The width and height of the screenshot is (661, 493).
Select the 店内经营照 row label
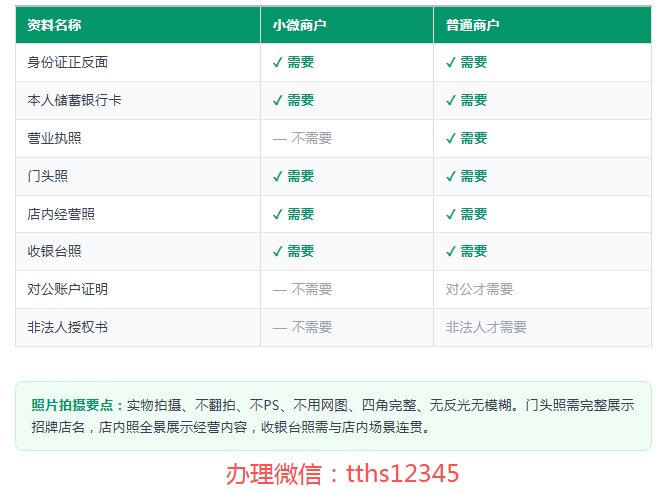click(x=61, y=214)
